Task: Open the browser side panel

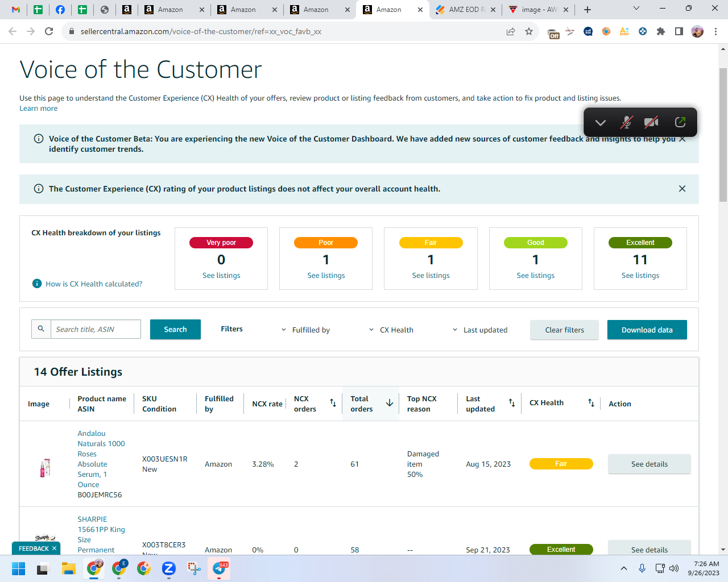Action: [679, 32]
